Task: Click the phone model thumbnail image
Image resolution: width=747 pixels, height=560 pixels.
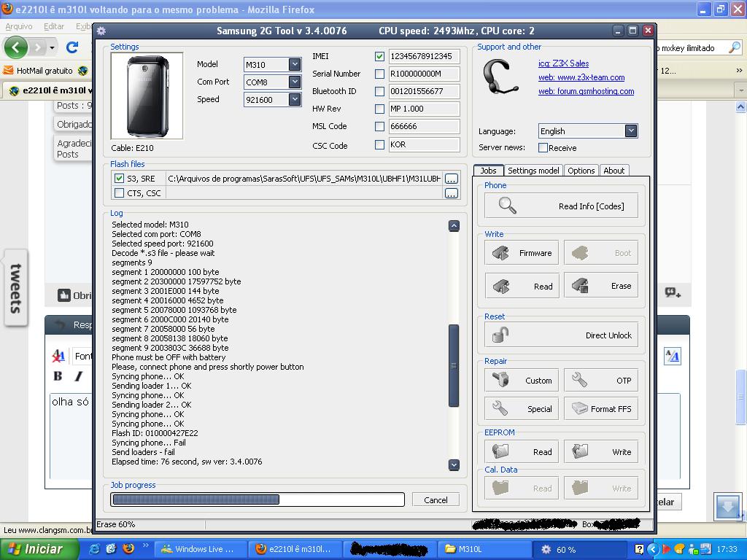Action: click(147, 96)
